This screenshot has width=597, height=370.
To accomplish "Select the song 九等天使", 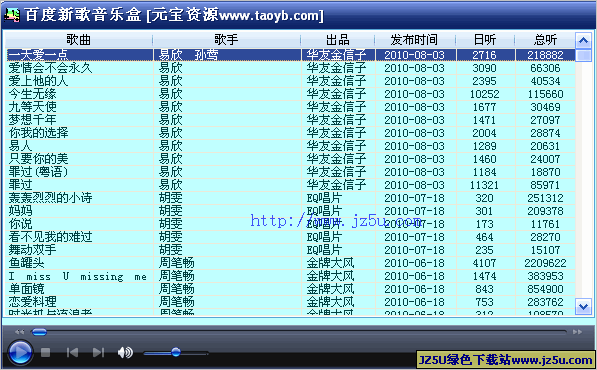I will (x=32, y=107).
